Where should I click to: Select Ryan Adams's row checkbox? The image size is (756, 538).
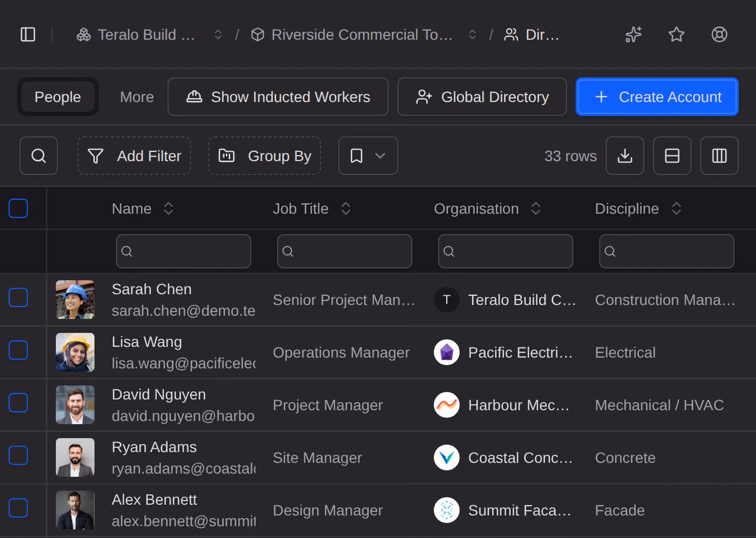click(18, 456)
